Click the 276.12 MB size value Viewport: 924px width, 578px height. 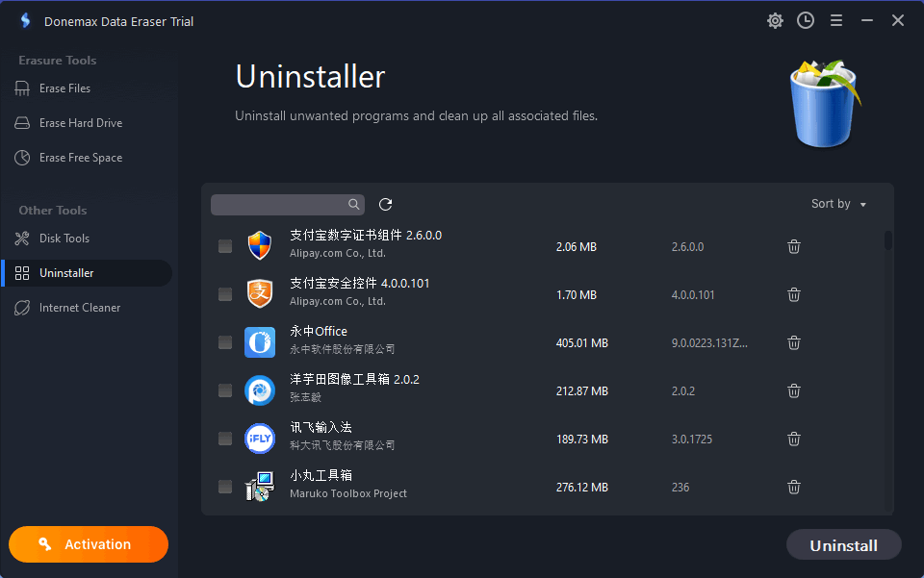click(x=582, y=488)
